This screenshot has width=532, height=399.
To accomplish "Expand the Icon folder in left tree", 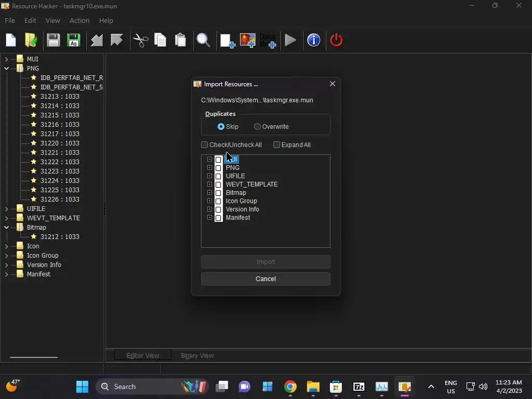I will tap(6, 246).
